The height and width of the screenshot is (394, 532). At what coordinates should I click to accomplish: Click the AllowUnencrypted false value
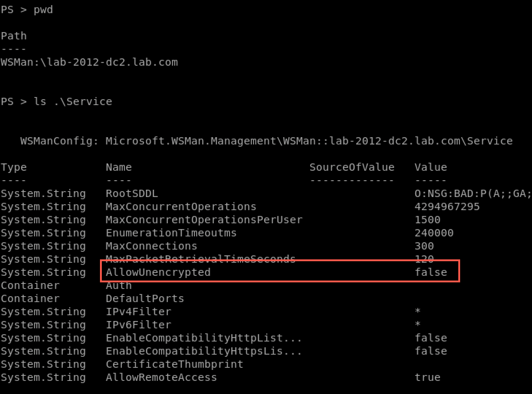pyautogui.click(x=431, y=272)
